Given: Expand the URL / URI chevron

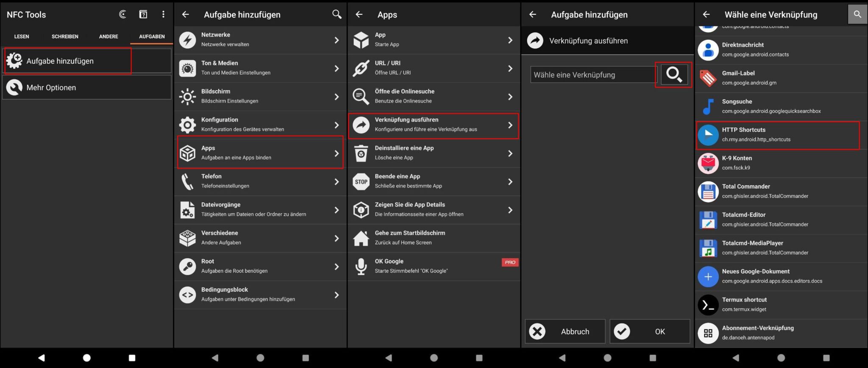Looking at the screenshot, I should coord(510,68).
